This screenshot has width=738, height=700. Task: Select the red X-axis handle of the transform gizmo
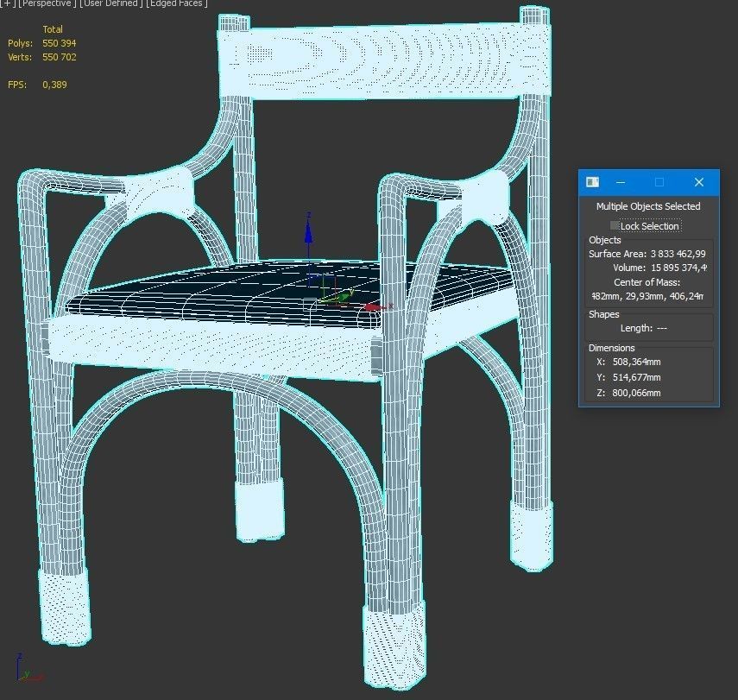click(x=373, y=306)
